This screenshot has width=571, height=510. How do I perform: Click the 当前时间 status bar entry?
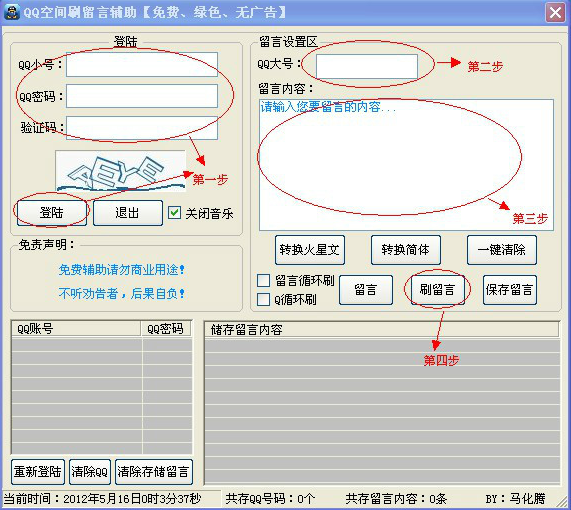point(102,499)
